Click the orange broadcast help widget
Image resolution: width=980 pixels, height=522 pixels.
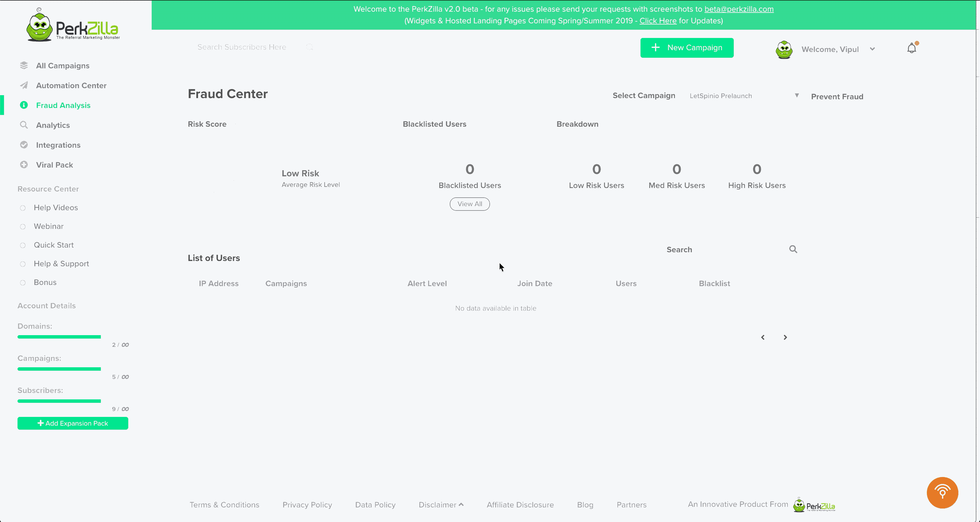pos(942,492)
